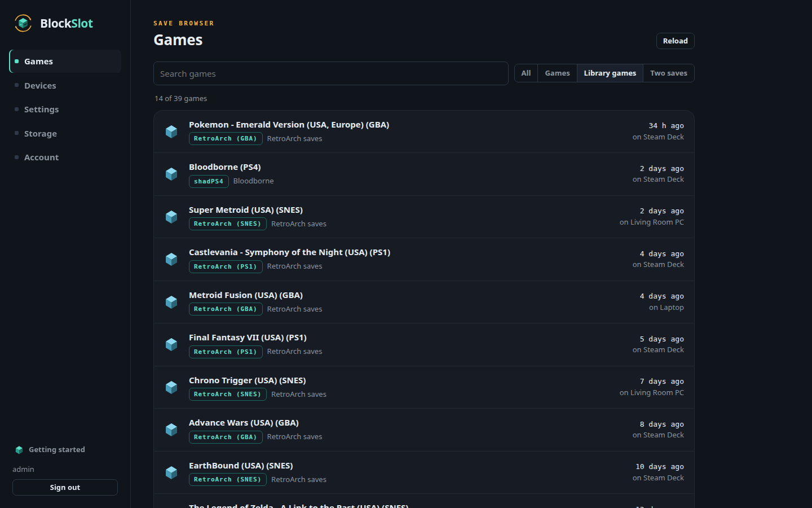Open Settings from the sidebar
This screenshot has height=508, width=812.
click(x=65, y=110)
